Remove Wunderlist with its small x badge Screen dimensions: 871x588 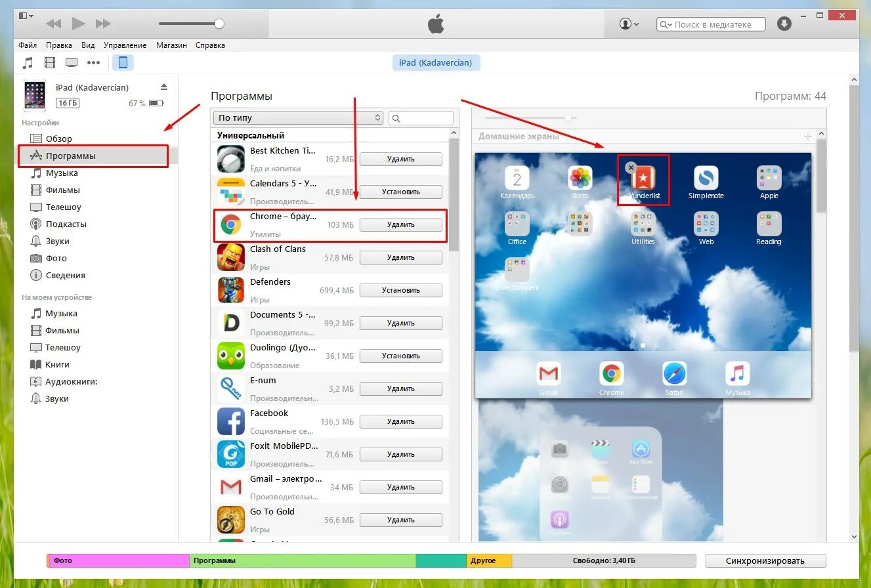[x=631, y=168]
